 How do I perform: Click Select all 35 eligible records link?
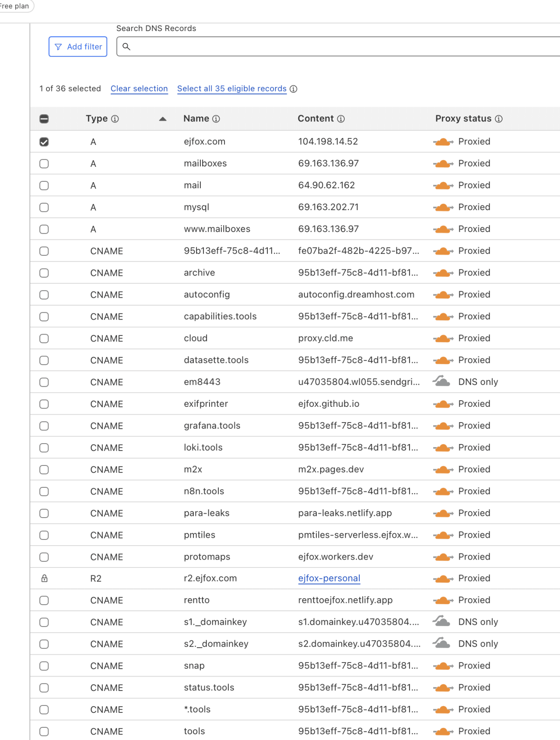tap(232, 89)
